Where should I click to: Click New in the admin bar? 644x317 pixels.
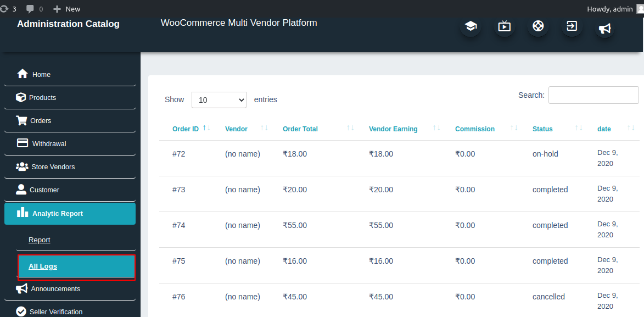tap(67, 9)
